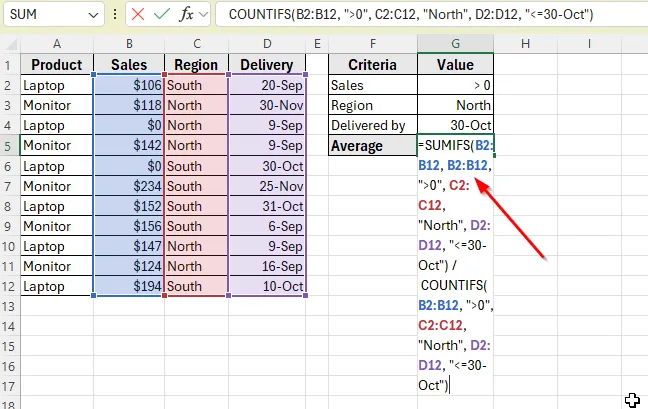Select cell with $152 sales

coord(129,206)
